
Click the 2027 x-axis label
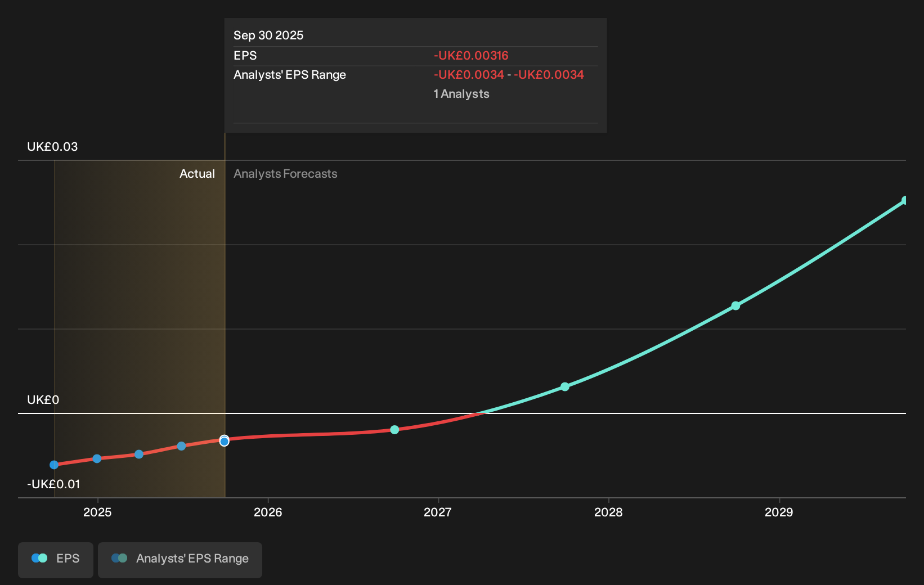pyautogui.click(x=438, y=512)
